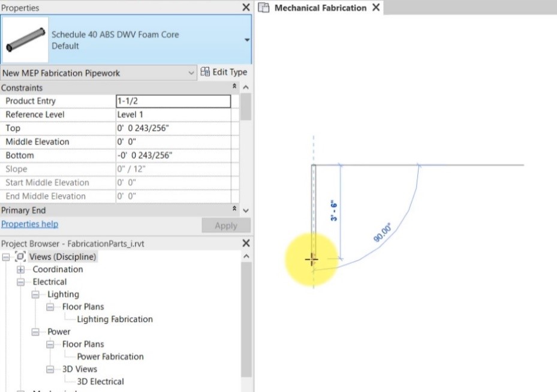This screenshot has width=557, height=392.
Task: Collapse the Constraints section
Action: (x=234, y=86)
